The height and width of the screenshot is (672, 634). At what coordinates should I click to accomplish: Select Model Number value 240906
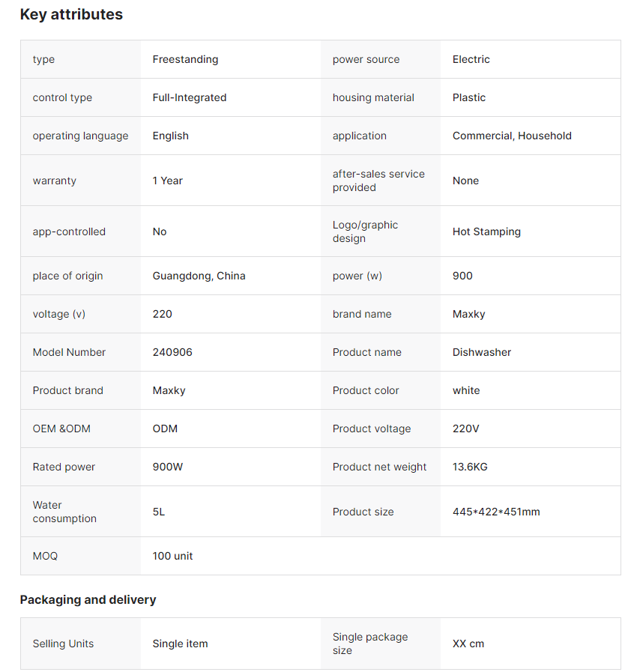click(172, 352)
